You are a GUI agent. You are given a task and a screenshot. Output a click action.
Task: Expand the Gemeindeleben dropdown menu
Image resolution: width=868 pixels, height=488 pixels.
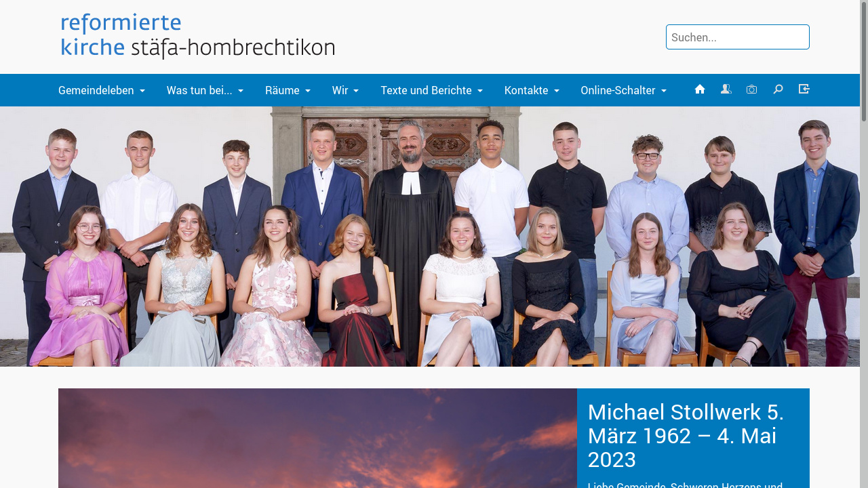pyautogui.click(x=102, y=90)
